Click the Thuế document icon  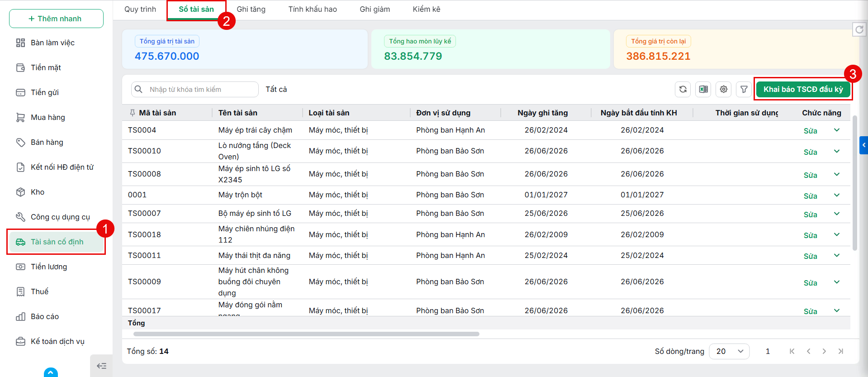click(20, 291)
